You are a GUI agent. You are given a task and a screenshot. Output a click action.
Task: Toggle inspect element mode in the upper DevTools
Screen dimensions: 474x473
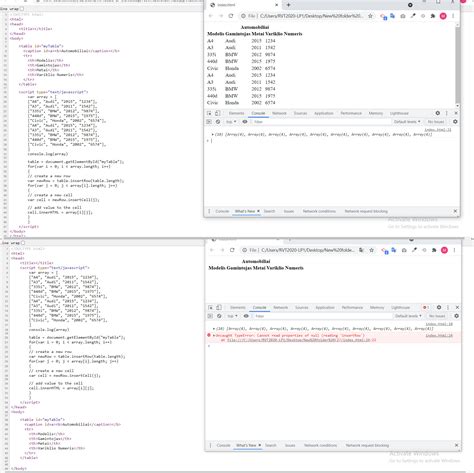coord(209,113)
